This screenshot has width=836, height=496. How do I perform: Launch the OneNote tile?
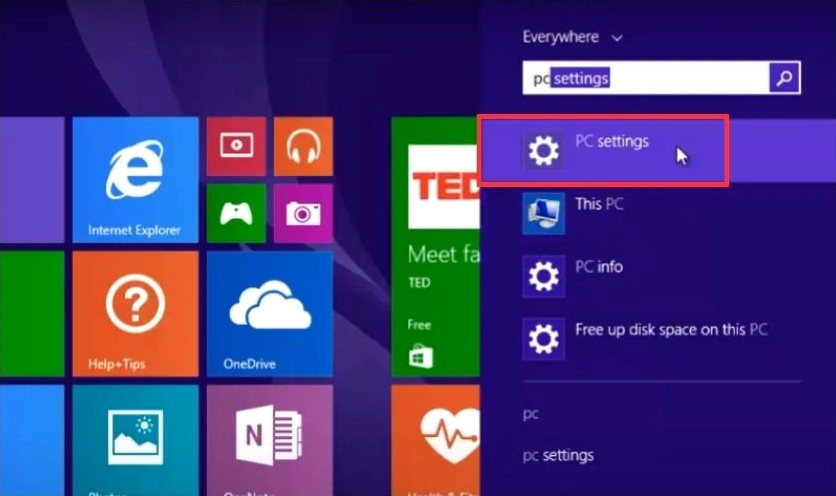coord(269,440)
